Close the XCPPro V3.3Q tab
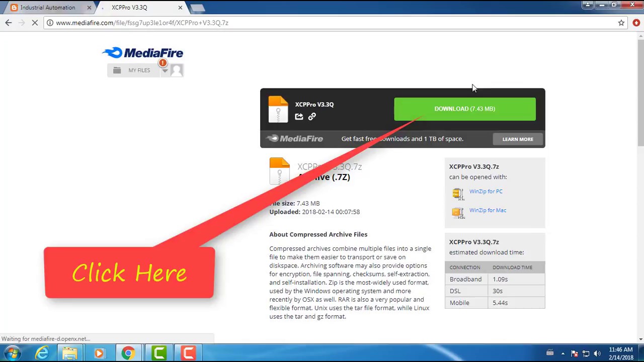Image resolution: width=644 pixels, height=362 pixels. (x=180, y=8)
